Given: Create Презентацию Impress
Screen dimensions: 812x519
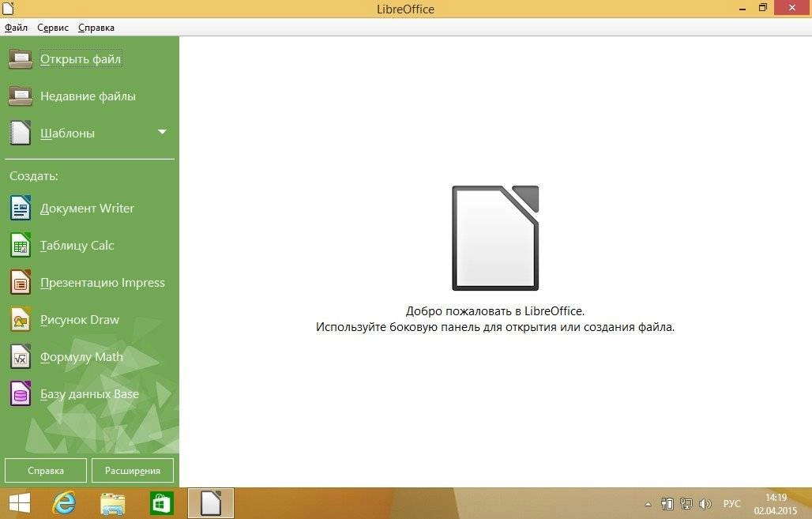Looking at the screenshot, I should tap(103, 282).
